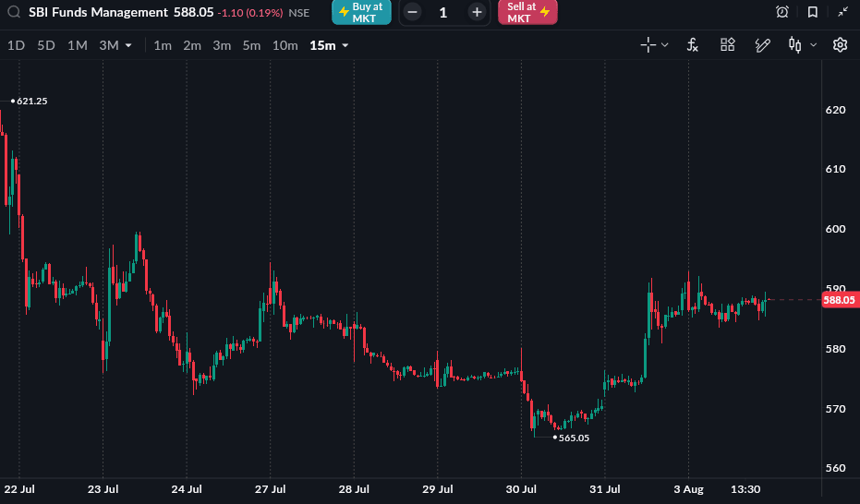Expand the chart type dropdown arrow
860x504 pixels.
[x=814, y=45]
